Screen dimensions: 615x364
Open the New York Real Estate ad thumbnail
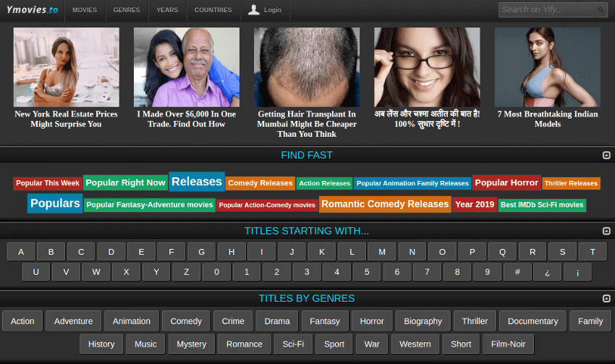tap(67, 67)
